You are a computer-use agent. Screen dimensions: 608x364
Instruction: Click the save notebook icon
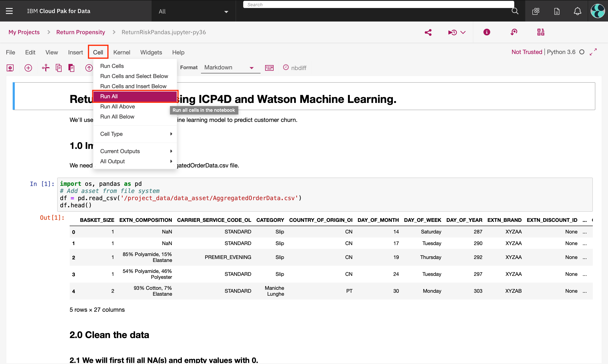[x=10, y=68]
